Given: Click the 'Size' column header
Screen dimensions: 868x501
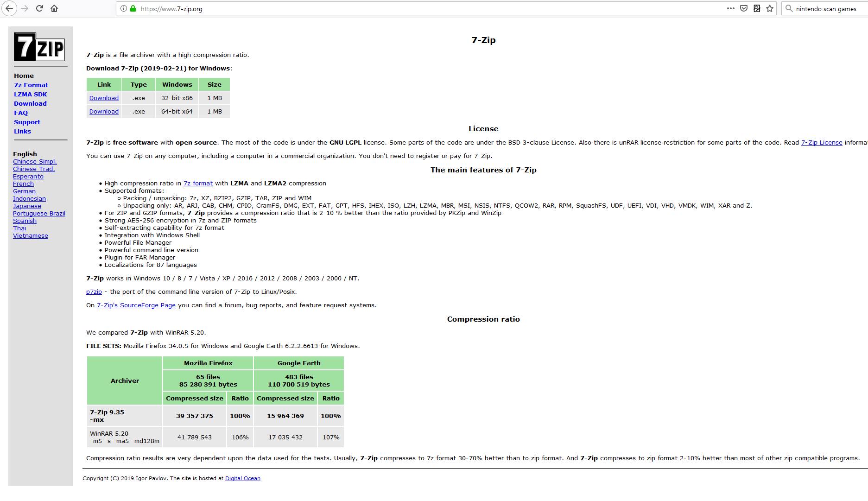Looking at the screenshot, I should [x=214, y=84].
